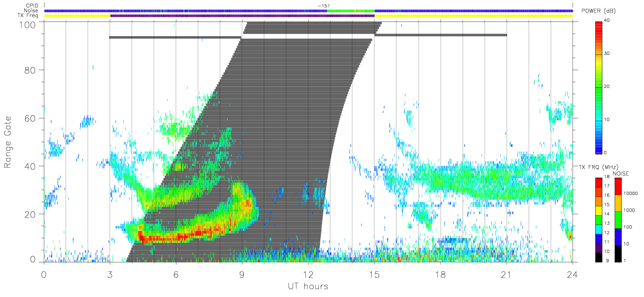Click the 20 label on POWER color bar
This screenshot has width=644, height=297.
click(606, 86)
